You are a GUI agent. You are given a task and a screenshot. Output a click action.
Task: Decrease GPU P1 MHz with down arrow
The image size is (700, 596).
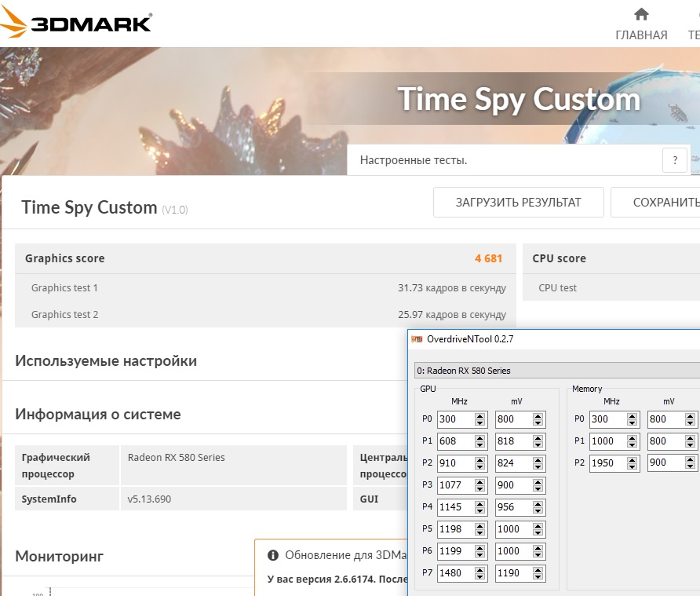coord(480,444)
